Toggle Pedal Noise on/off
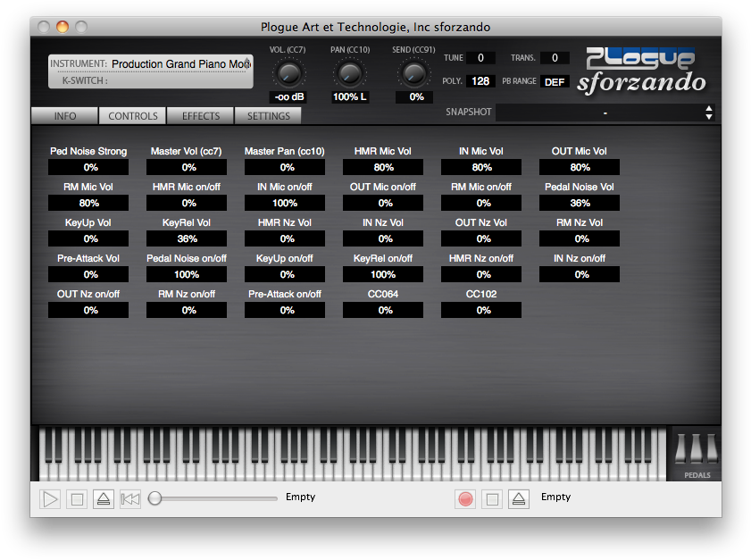Screen dimensions: 751x560 tap(186, 274)
